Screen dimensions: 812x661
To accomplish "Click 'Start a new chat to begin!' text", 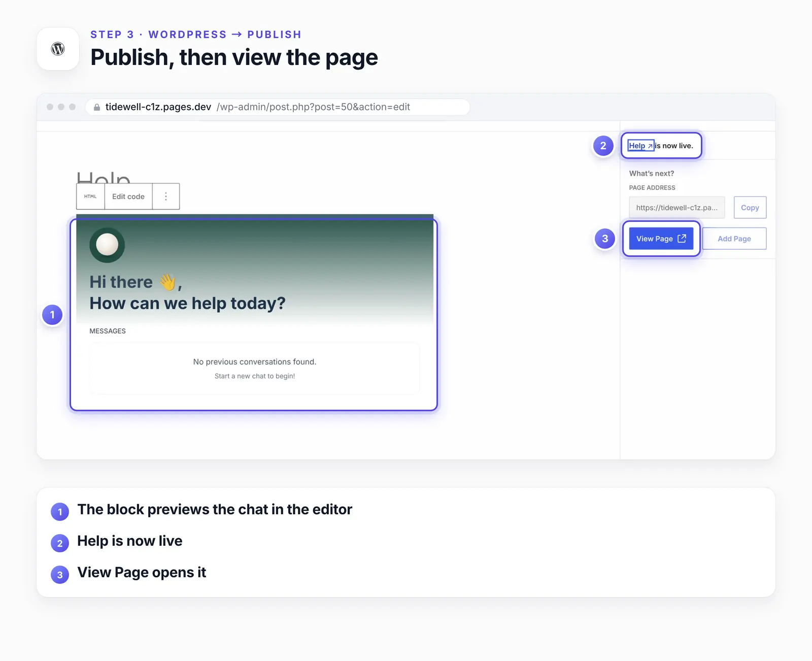I will [255, 376].
